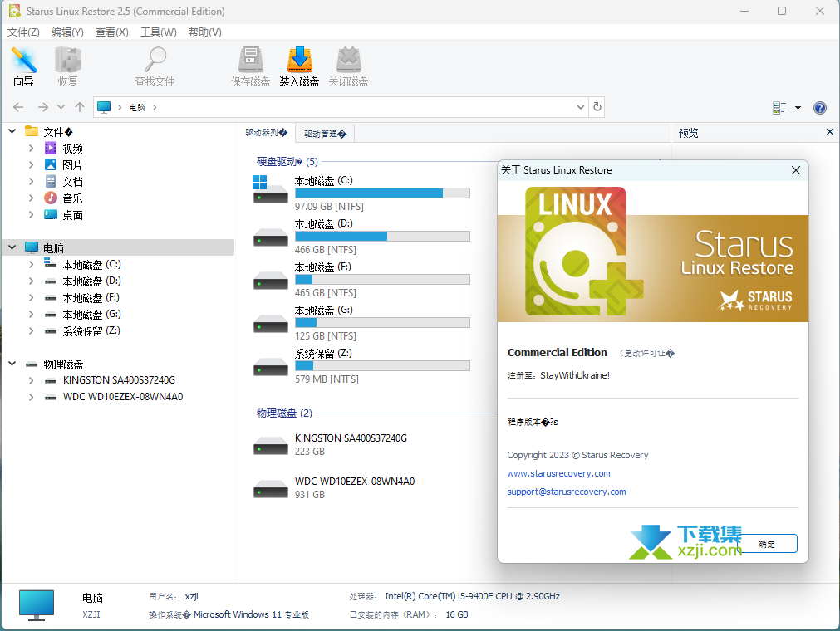Expand local disk (C:) in tree
Viewport: 840px width, 631px height.
(31, 264)
